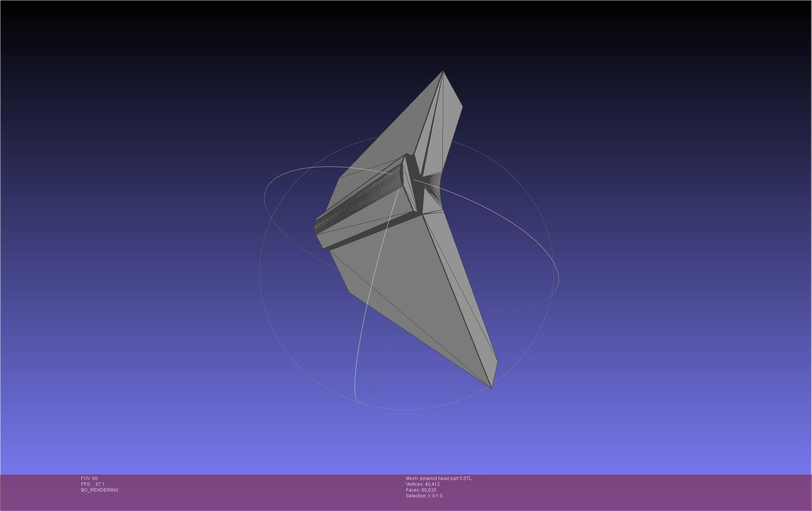
Task: Click the Faces: 80,820 status entry
Action: click(421, 490)
